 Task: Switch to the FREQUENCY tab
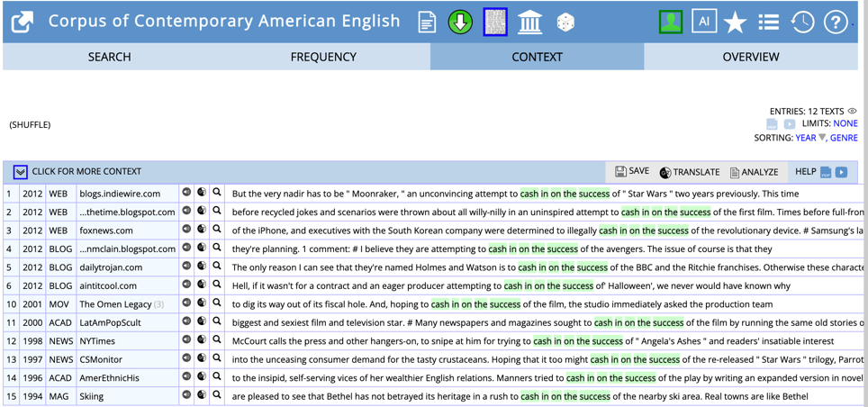coord(323,57)
